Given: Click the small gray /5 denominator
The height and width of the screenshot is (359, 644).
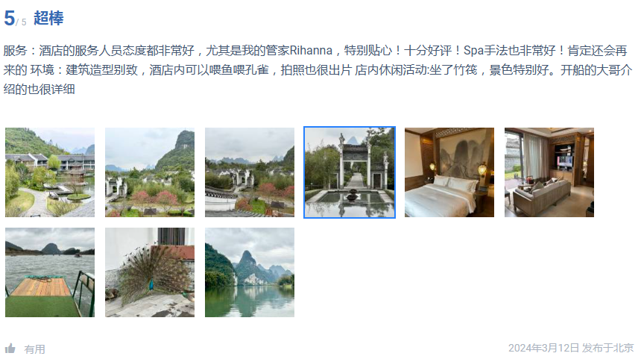Looking at the screenshot, I should (x=22, y=22).
